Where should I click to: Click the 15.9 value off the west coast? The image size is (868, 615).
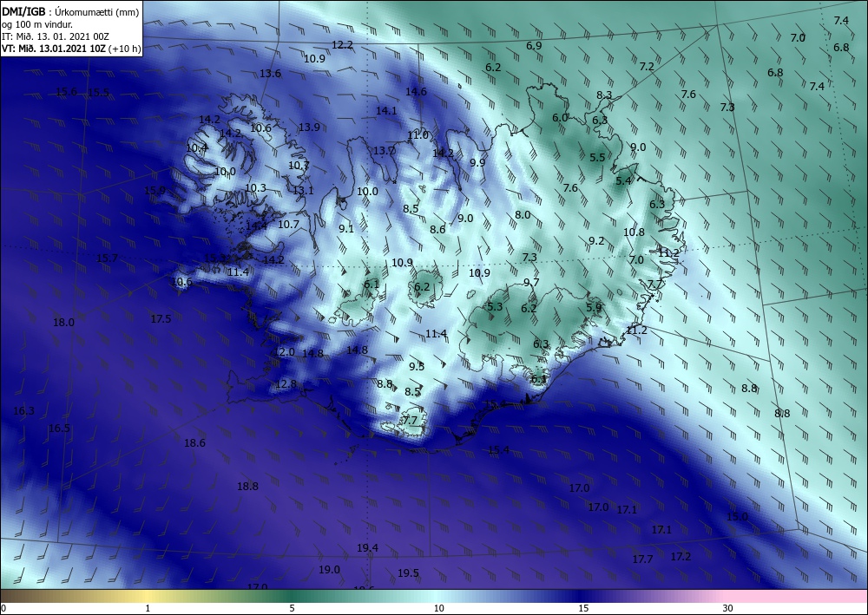[x=155, y=190]
